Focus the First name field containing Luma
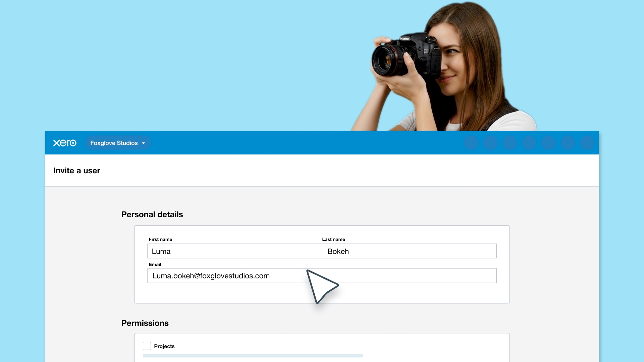 point(234,251)
